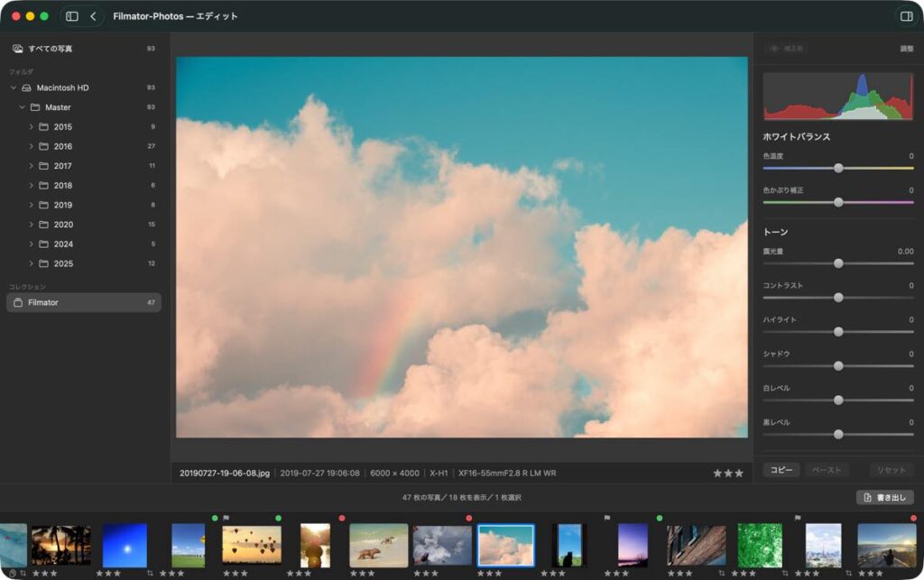Expand the 2016 folder chevron
The image size is (924, 580).
point(32,146)
